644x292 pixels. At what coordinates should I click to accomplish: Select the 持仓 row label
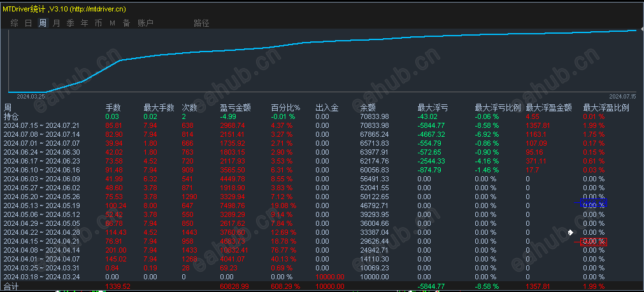tap(11, 116)
